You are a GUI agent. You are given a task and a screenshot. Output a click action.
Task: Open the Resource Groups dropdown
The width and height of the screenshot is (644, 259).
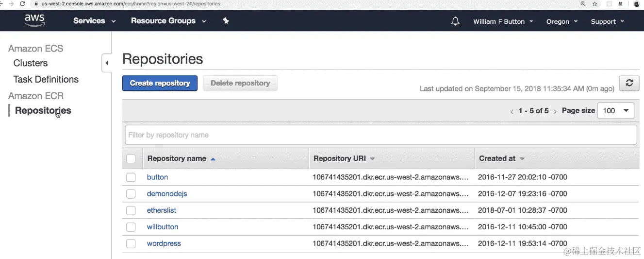point(168,21)
